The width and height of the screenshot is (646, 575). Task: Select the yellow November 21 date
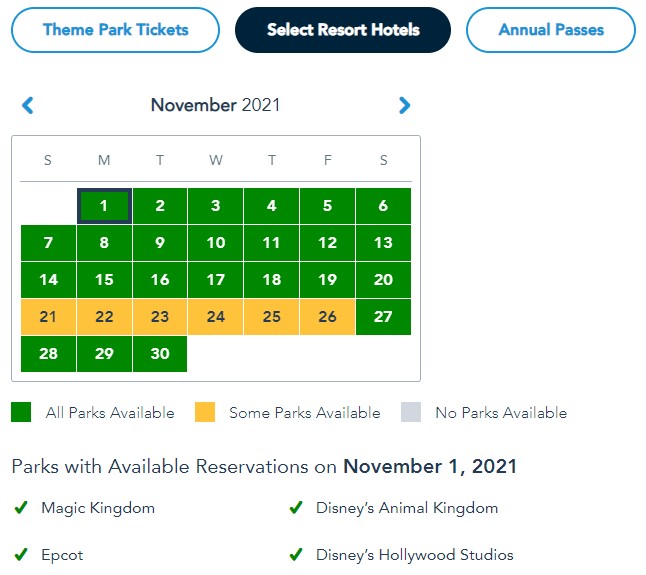(48, 317)
